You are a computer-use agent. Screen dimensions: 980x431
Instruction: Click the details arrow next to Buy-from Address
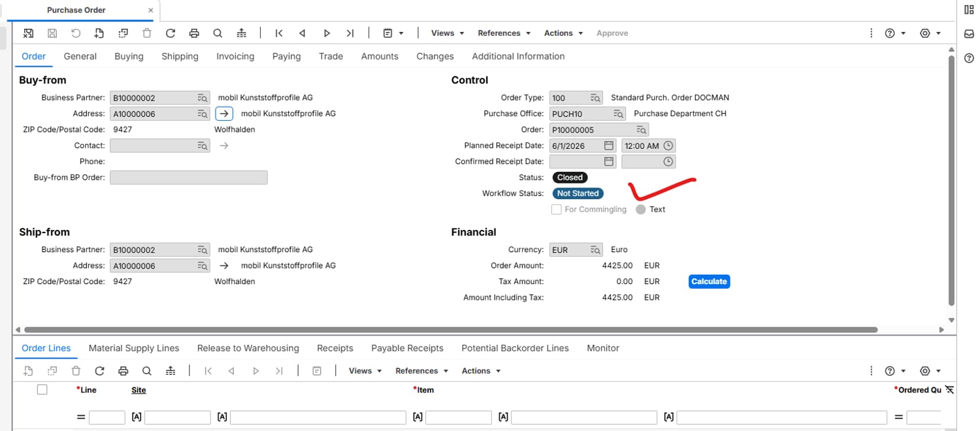[x=224, y=114]
